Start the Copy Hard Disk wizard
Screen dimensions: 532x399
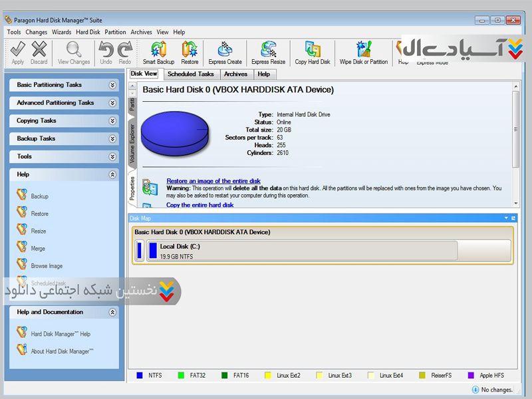313,51
